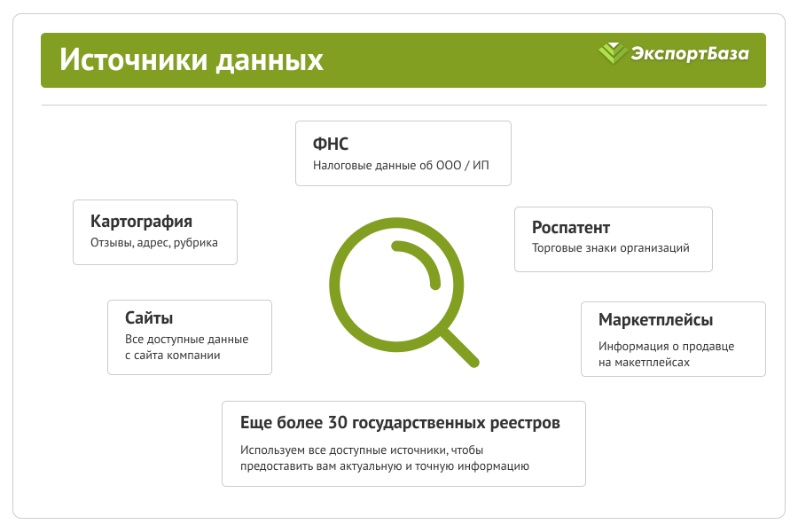Click the ЭкспортБаза wordmark

(x=692, y=55)
